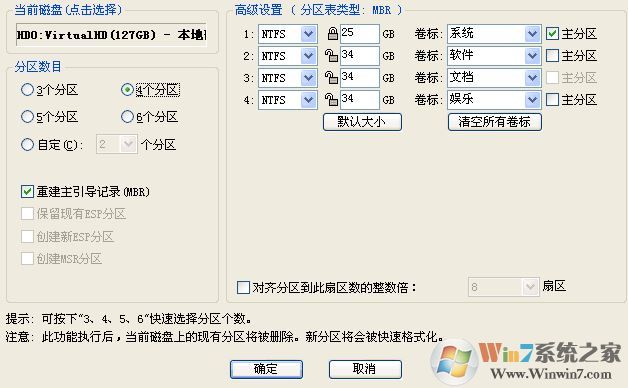Expand 卷标 dropdown showing 软件
Screen dimensions: 628x388
pos(532,56)
